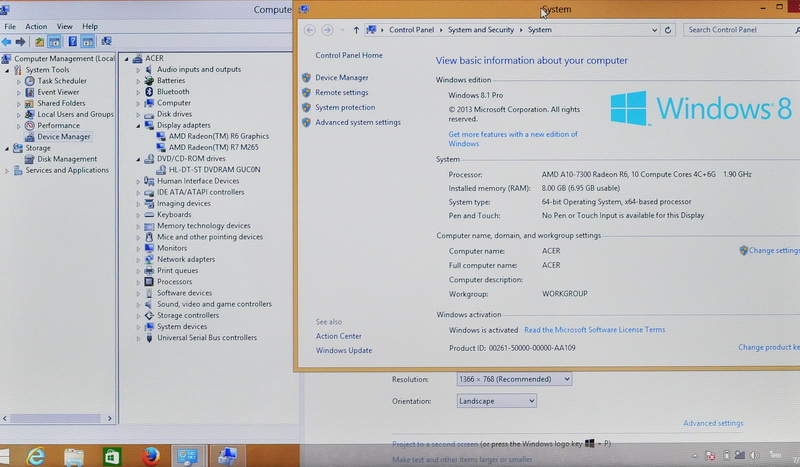Open Internet Explorer from the taskbar

(x=36, y=456)
